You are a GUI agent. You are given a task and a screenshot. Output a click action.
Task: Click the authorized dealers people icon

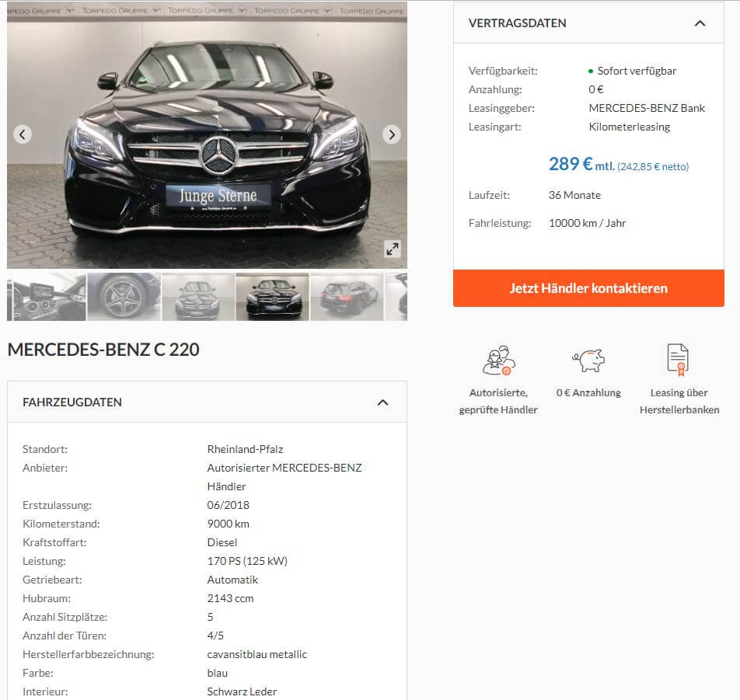coord(498,360)
